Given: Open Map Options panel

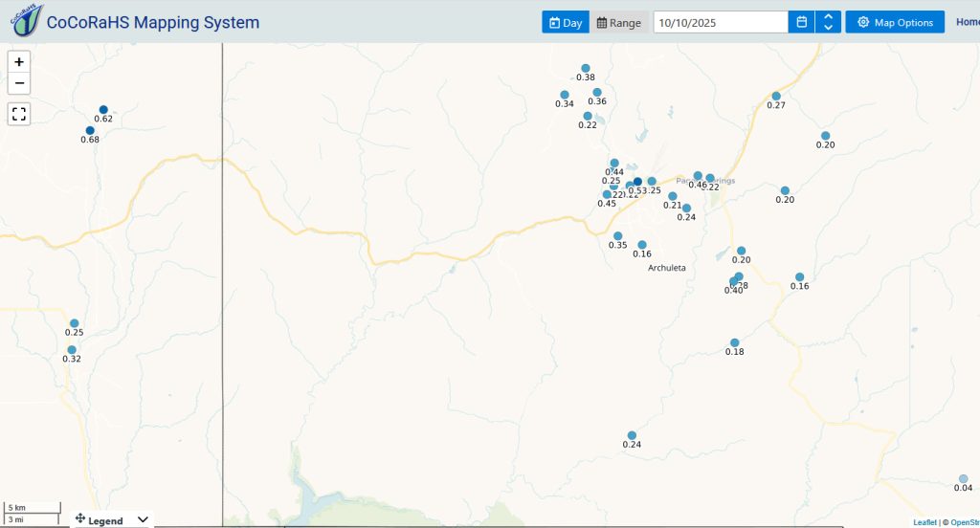Looking at the screenshot, I should pyautogui.click(x=895, y=23).
